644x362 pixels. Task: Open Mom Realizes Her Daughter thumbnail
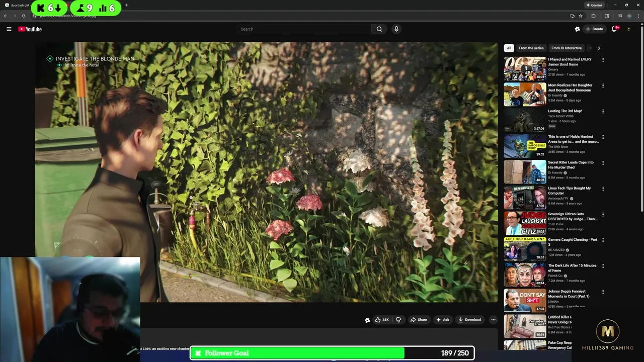click(x=525, y=95)
